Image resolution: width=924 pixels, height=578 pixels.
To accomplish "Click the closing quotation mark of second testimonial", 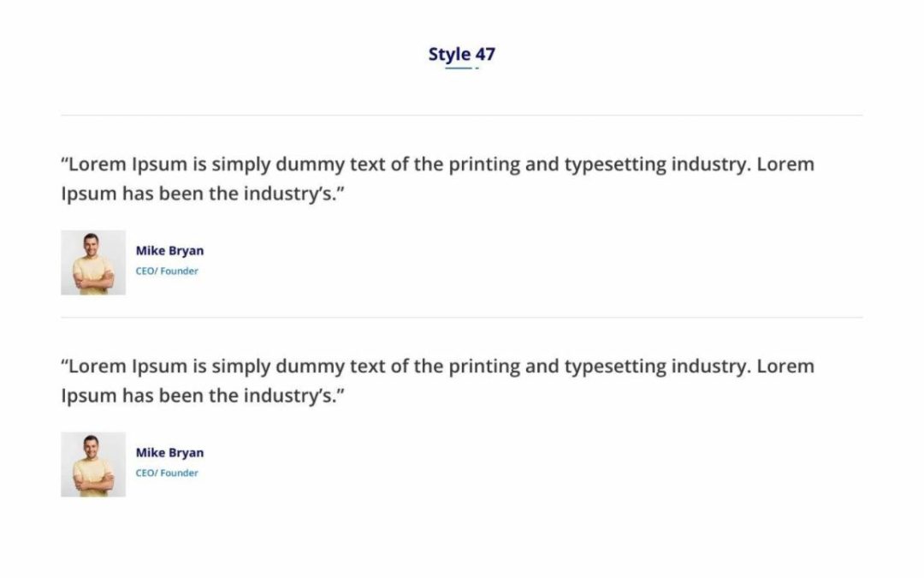I will coord(341,391).
